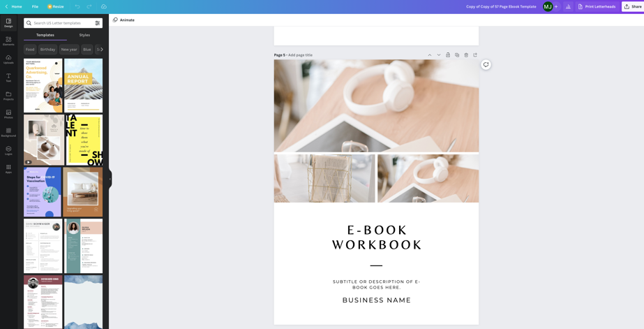Lock page 5 with padlock icon
This screenshot has height=329, width=644.
pyautogui.click(x=448, y=54)
